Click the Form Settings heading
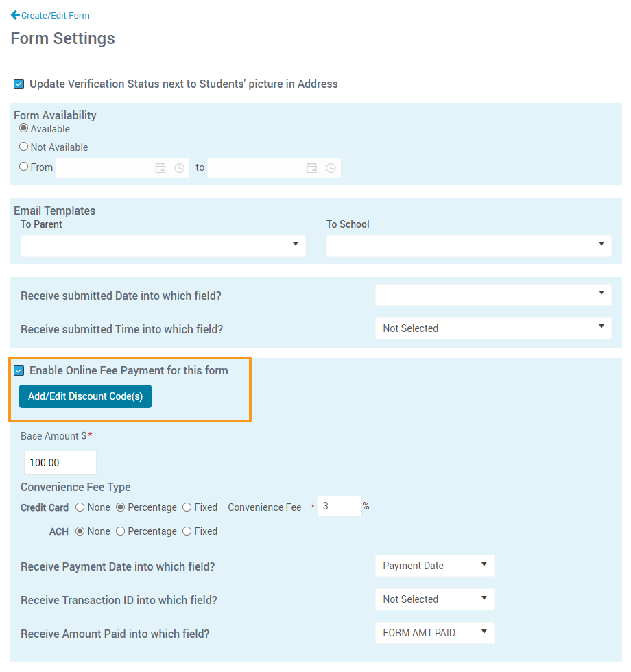Screen dimensions: 631x672 coord(62,38)
